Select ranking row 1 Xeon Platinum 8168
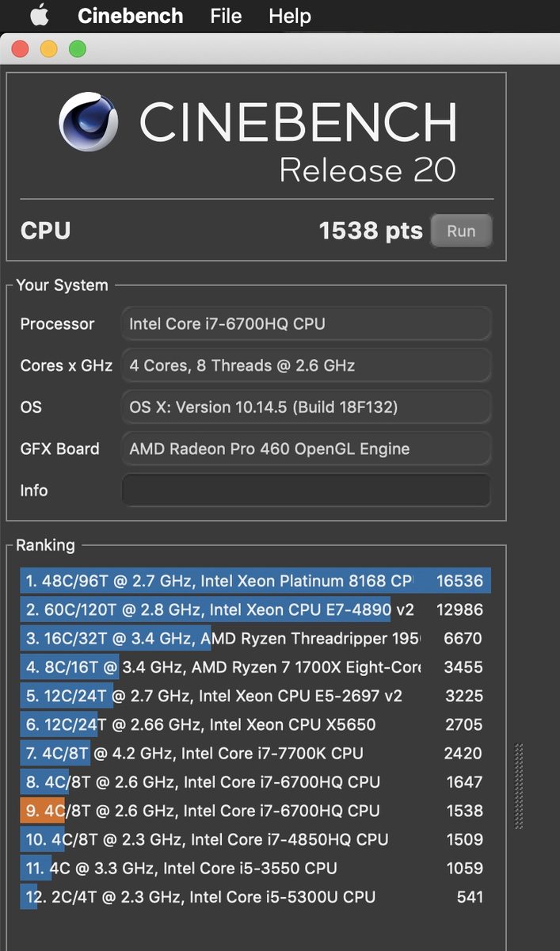560x951 pixels. click(255, 581)
